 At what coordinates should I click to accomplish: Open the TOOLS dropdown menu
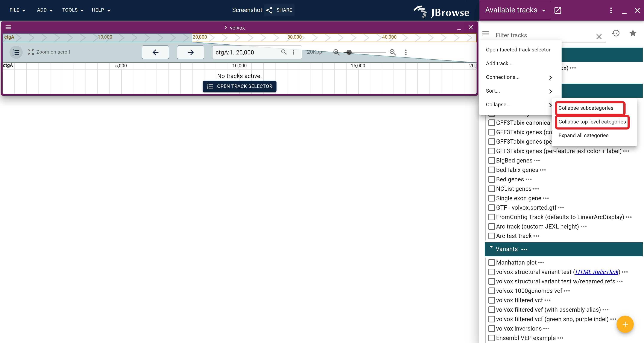[73, 10]
